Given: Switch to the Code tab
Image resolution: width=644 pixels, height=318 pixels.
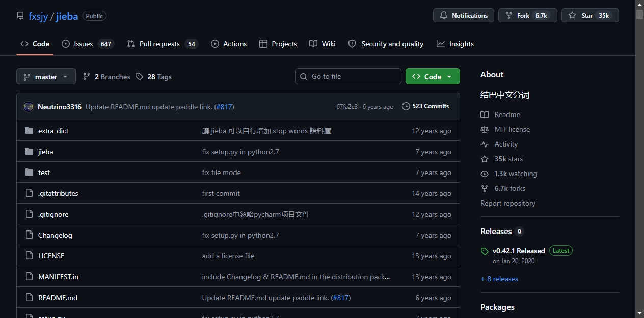Looking at the screenshot, I should pos(35,44).
